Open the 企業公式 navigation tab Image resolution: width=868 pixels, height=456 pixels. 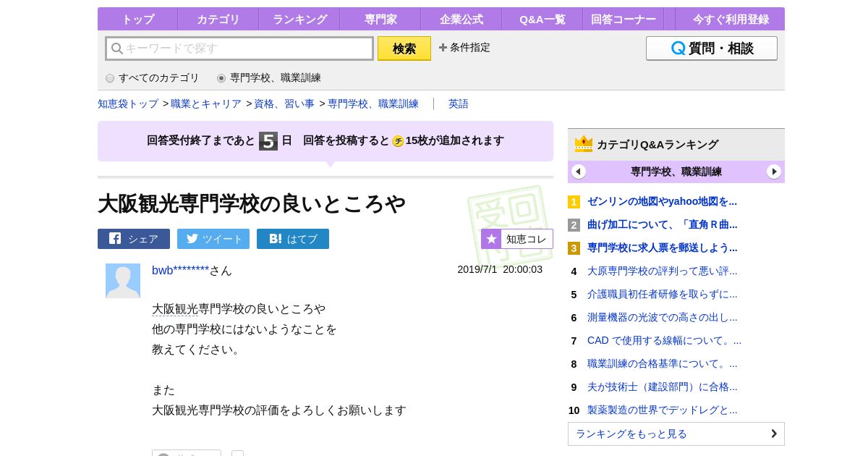point(461,20)
